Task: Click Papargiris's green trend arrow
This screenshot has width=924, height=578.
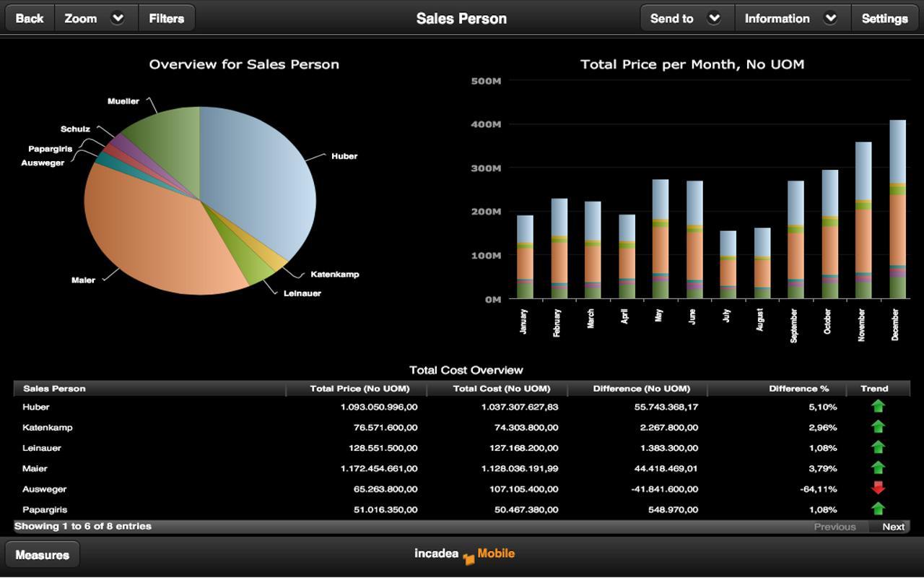Action: click(x=878, y=509)
